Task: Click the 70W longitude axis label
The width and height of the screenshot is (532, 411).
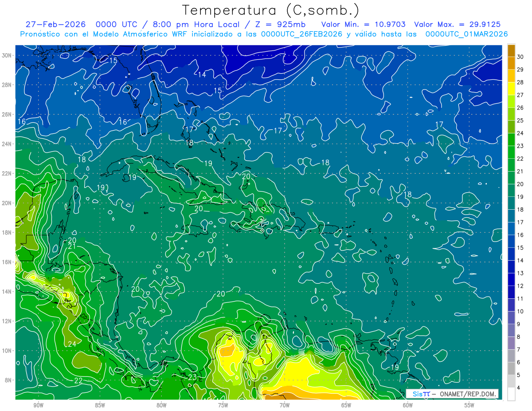Action: (285, 405)
